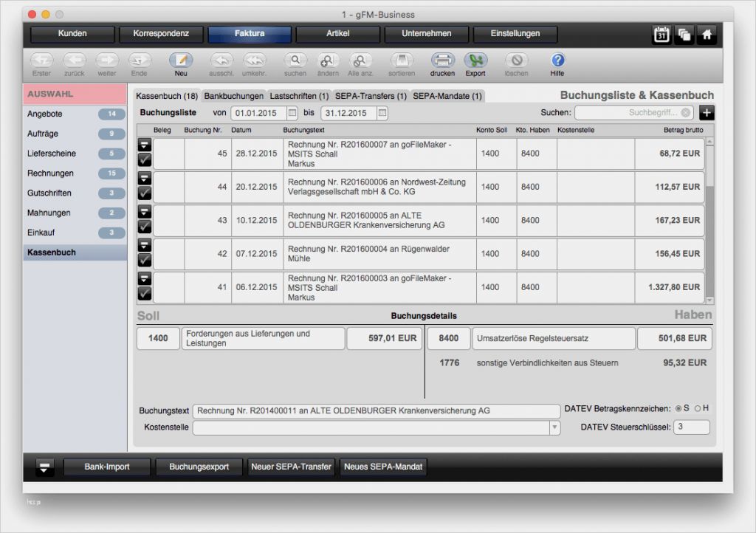The height and width of the screenshot is (533, 756).
Task: Open the Kostenstelle dropdown
Action: 554,427
